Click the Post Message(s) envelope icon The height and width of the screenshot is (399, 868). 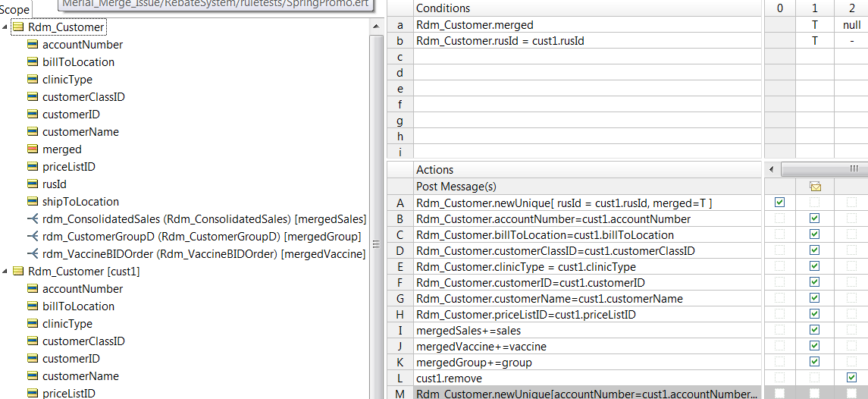pos(814,186)
